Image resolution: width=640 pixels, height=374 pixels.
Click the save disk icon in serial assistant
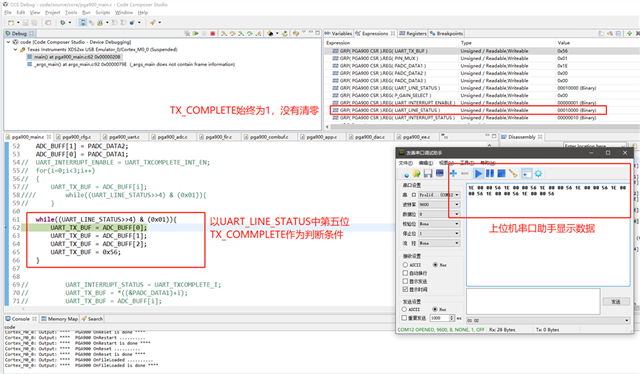428,174
